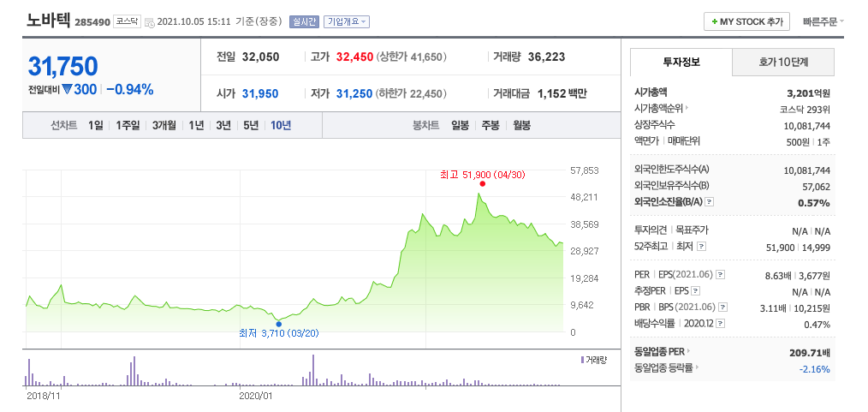Click the 동일업종 PER value 209.71배
The width and height of the screenshot is (868, 412).
click(810, 352)
